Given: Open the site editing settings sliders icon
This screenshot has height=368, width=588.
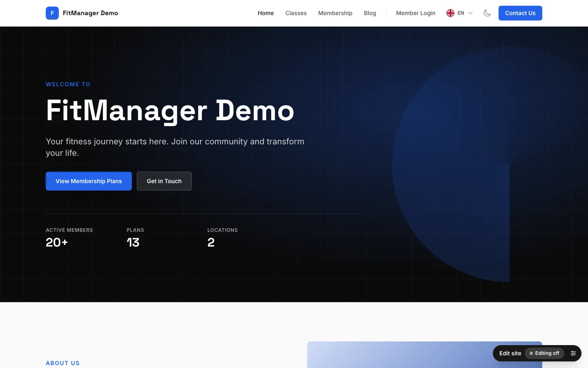Looking at the screenshot, I should pos(573,353).
